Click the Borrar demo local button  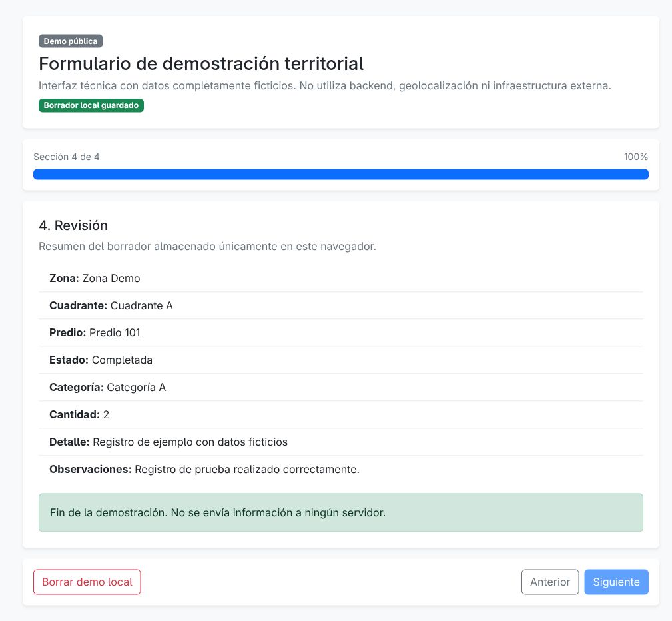(x=87, y=582)
